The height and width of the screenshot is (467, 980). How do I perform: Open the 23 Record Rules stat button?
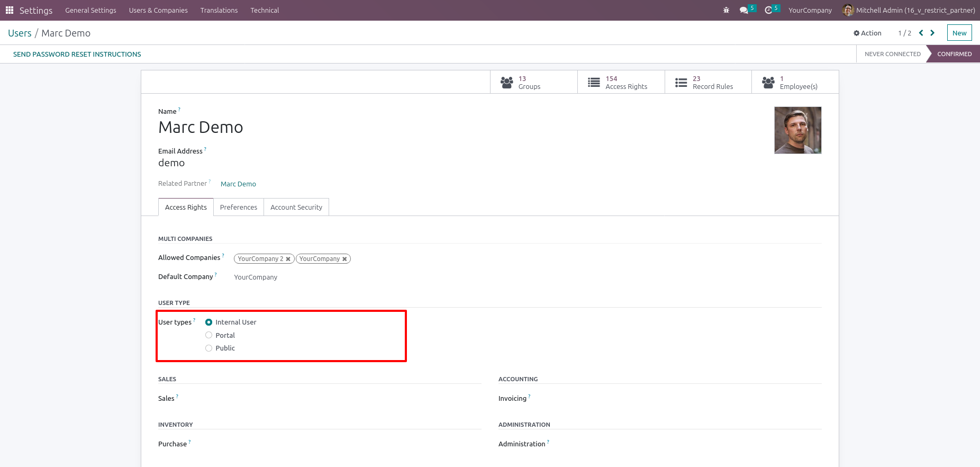[708, 82]
